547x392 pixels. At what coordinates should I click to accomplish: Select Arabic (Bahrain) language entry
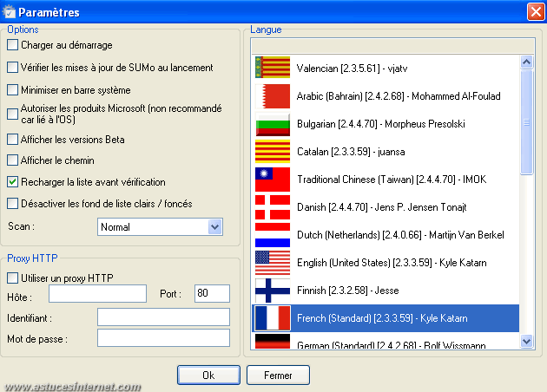pyautogui.click(x=386, y=96)
